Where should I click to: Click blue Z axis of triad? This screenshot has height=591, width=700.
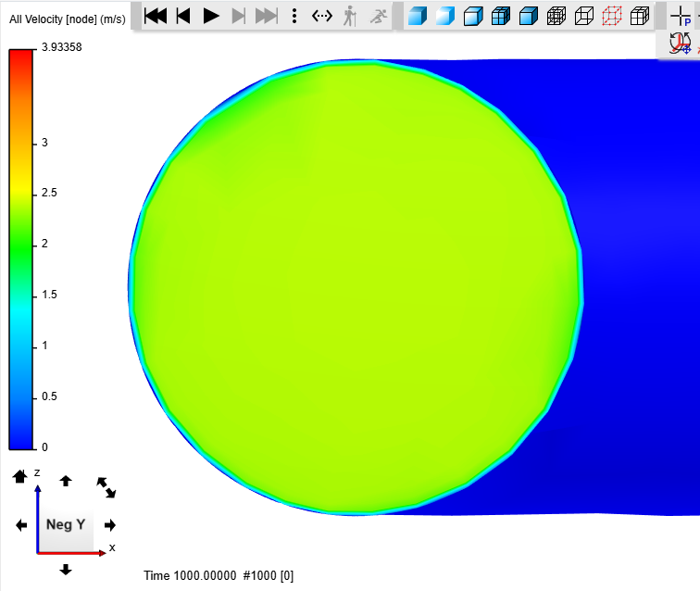pos(38,518)
